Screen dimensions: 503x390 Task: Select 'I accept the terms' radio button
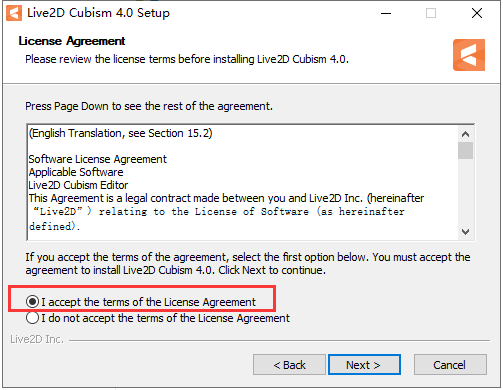(x=33, y=302)
